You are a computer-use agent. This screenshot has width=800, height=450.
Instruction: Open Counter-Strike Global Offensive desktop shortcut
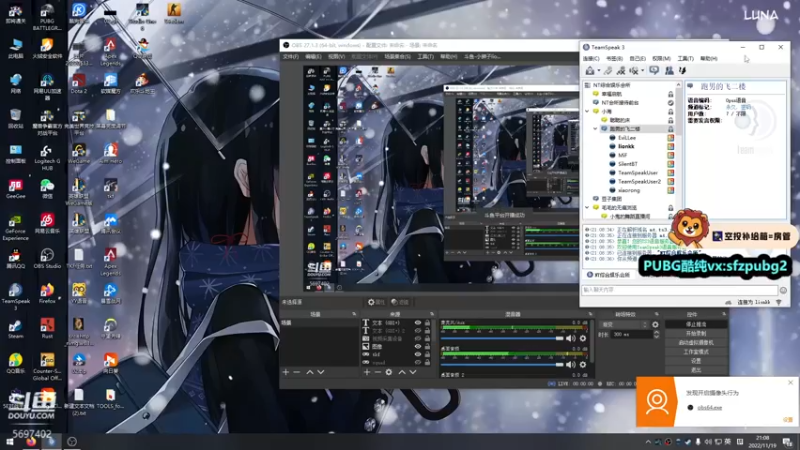47,367
